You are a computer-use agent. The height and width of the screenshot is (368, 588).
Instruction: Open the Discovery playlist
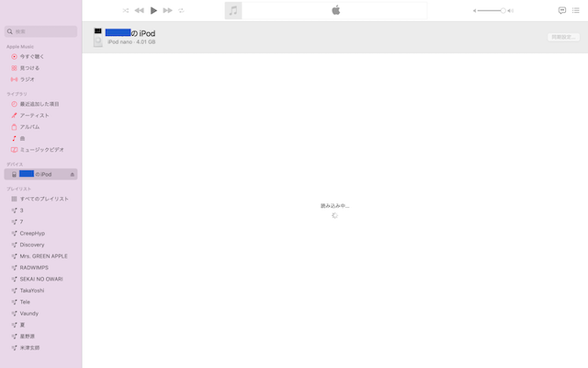[40, 245]
